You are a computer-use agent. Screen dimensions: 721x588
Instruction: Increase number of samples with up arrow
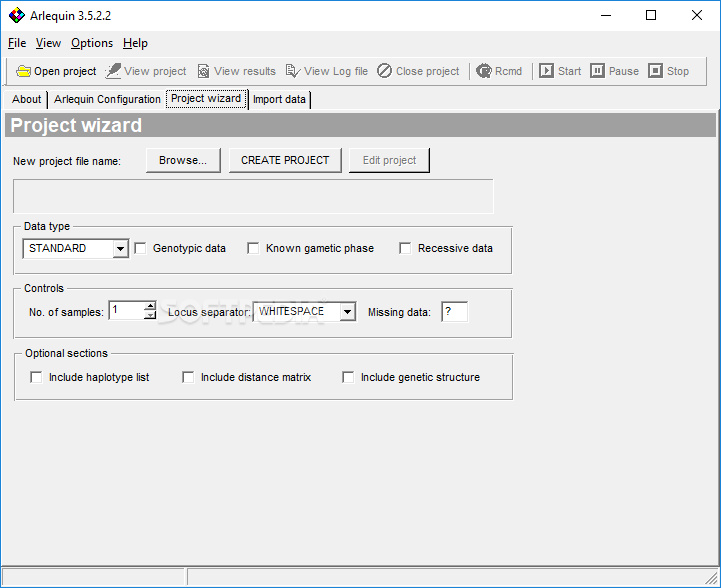pos(150,306)
